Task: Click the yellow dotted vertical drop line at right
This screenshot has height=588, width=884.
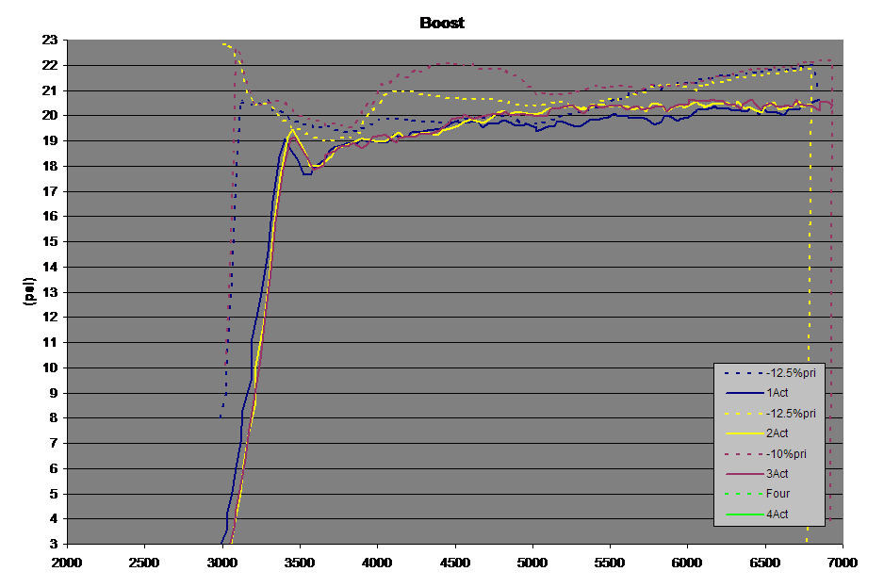Action: coord(810,283)
